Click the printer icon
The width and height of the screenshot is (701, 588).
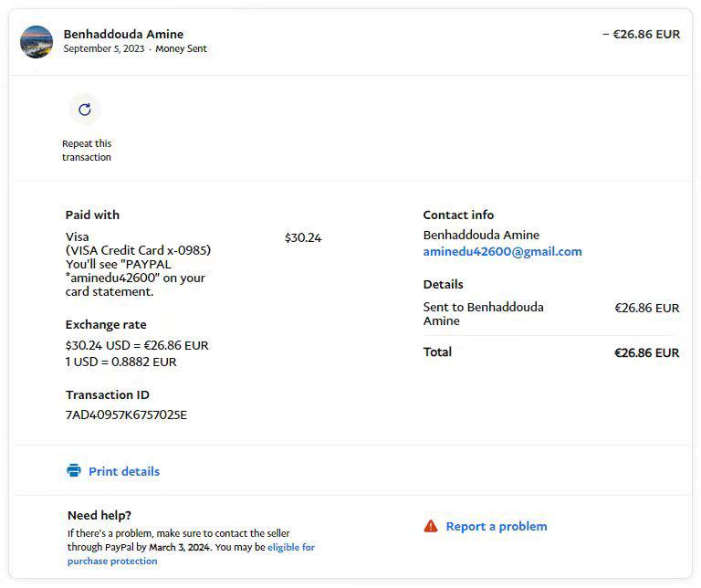(x=74, y=471)
